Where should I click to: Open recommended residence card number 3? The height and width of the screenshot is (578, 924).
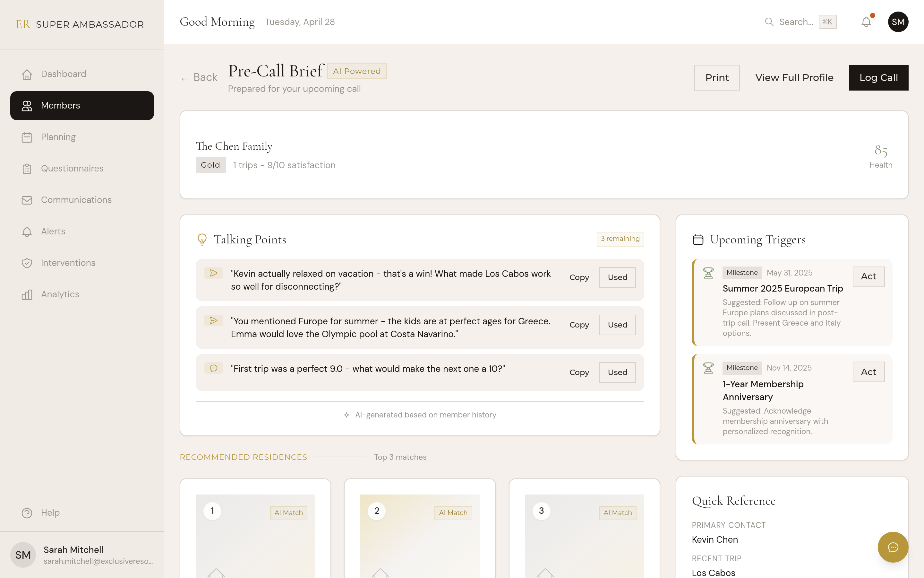[584, 528]
